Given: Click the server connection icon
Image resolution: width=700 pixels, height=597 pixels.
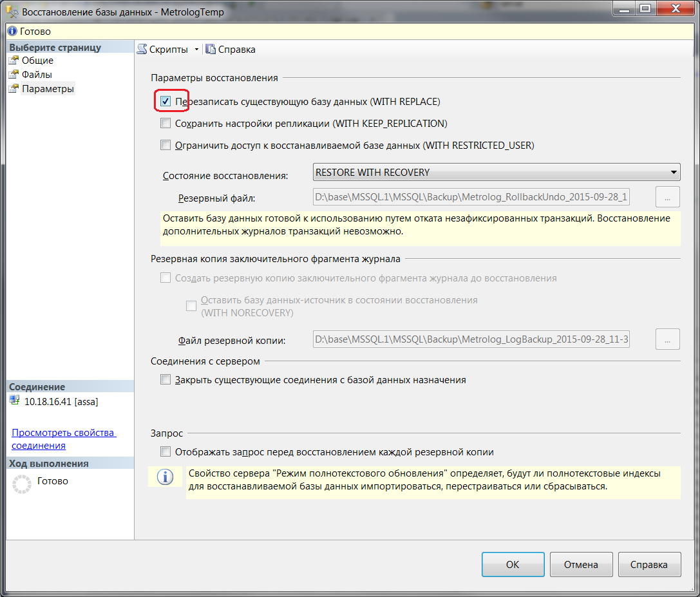Looking at the screenshot, I should [15, 401].
